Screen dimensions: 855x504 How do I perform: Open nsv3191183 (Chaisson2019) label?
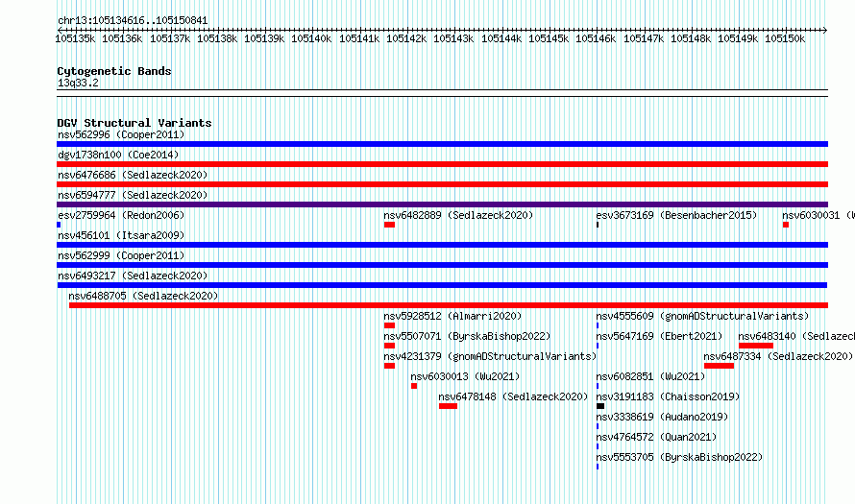pyautogui.click(x=668, y=396)
